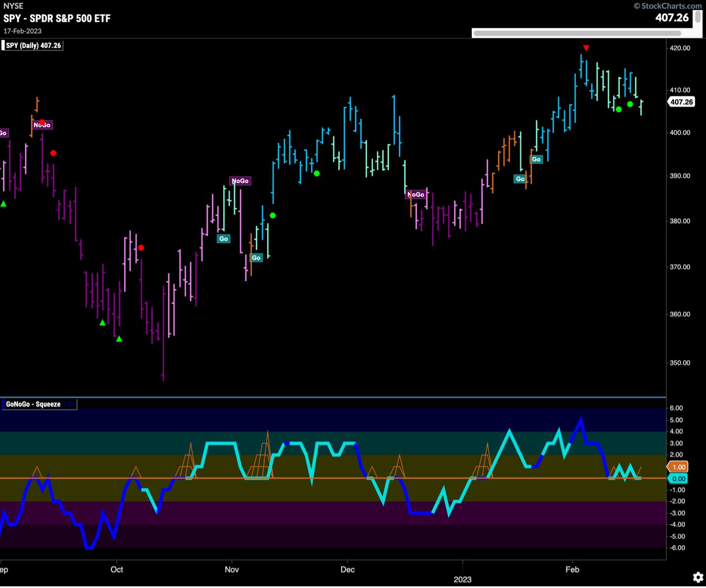This screenshot has width=706, height=588.
Task: Click the SPY - SPDR S&P 500 ETF title
Action: coord(57,18)
